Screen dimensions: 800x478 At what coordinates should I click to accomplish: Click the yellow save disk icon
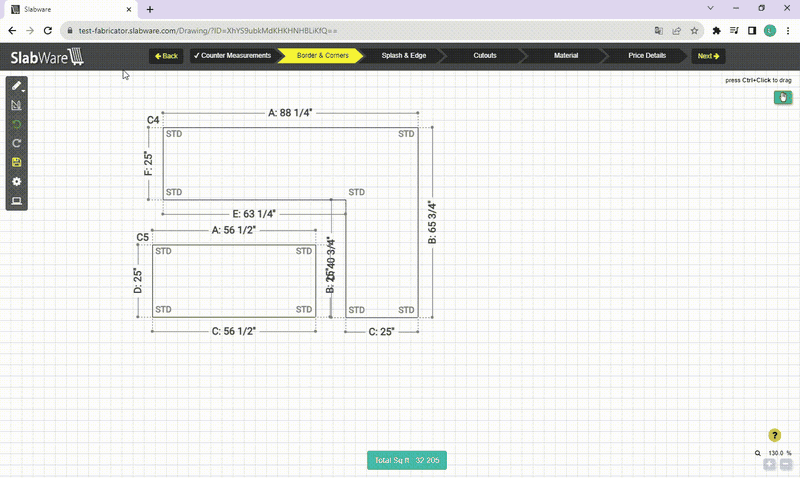click(x=16, y=162)
